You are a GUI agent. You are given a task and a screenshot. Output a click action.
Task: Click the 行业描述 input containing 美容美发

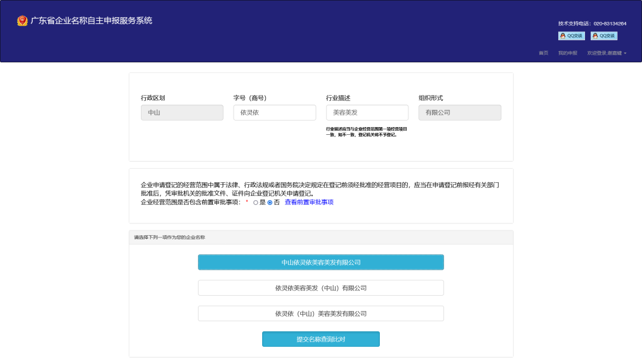pos(367,112)
